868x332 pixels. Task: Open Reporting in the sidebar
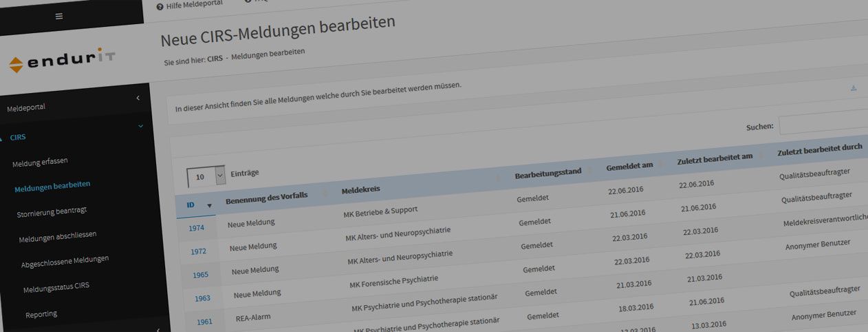(41, 314)
